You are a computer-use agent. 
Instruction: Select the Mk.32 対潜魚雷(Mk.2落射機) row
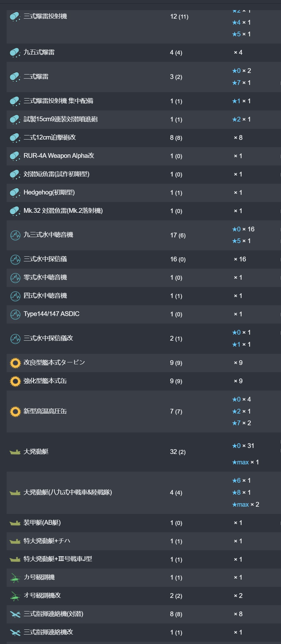click(x=143, y=211)
